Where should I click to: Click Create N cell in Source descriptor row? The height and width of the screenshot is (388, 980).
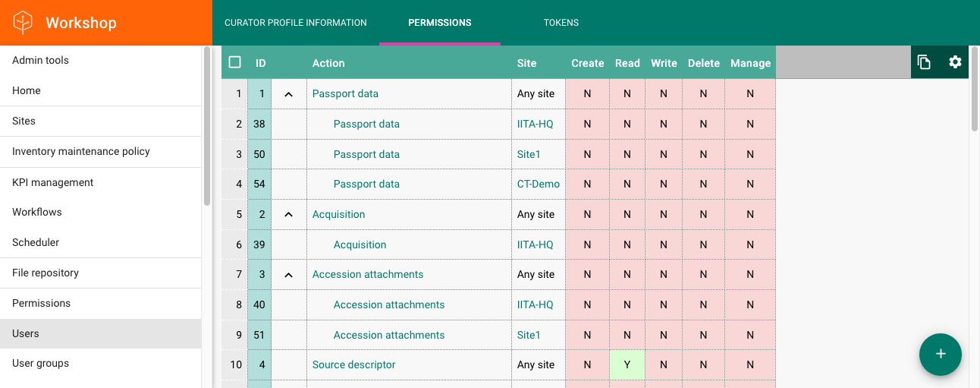(x=587, y=364)
